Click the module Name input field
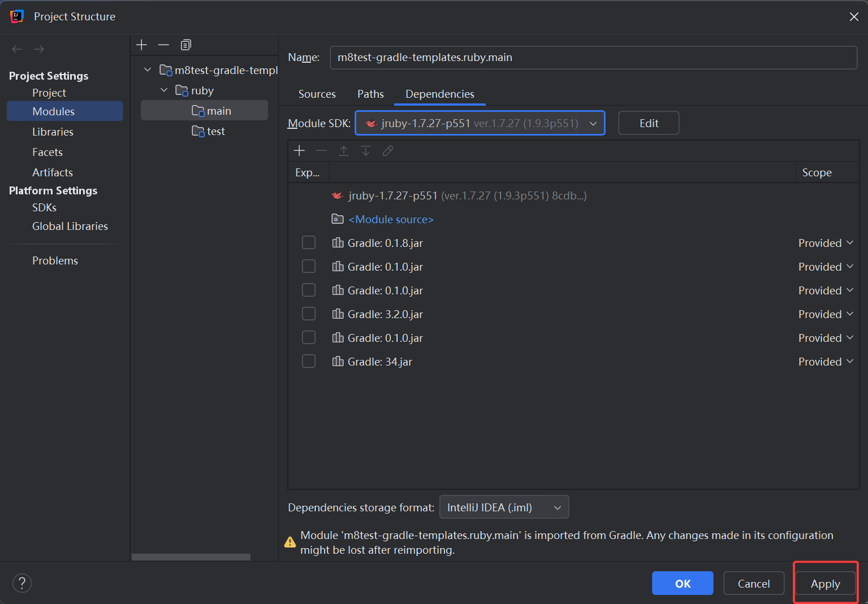Viewport: 868px width, 604px height. point(593,58)
